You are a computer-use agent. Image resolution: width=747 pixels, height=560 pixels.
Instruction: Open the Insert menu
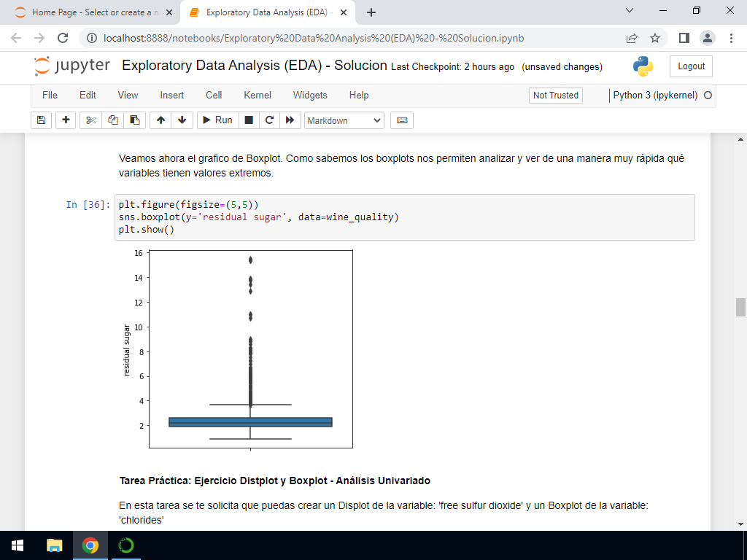tap(172, 96)
